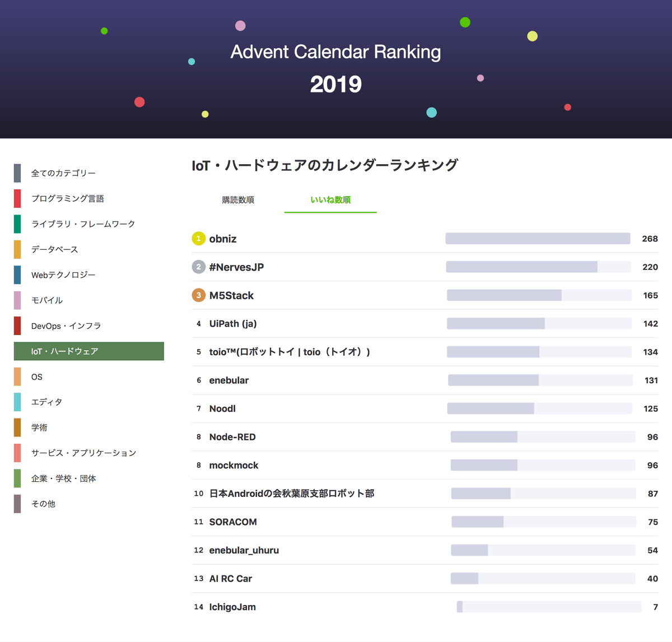The width and height of the screenshot is (672, 642).
Task: Open the Node-RED calendar
Action: click(232, 437)
